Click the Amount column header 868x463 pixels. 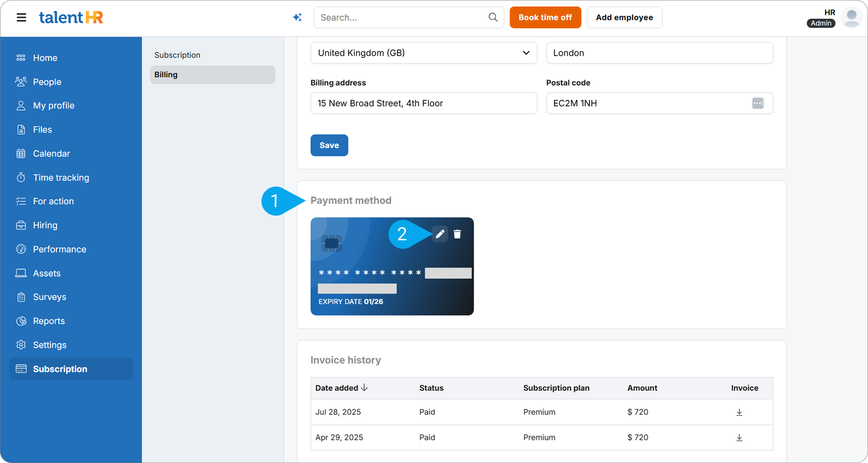(x=642, y=388)
